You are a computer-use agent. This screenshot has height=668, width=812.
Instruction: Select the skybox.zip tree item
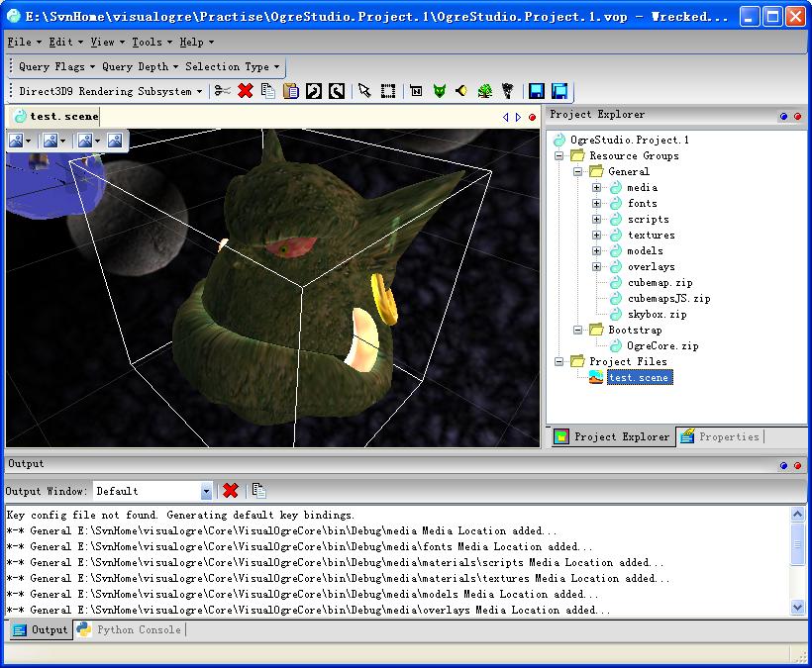[658, 314]
